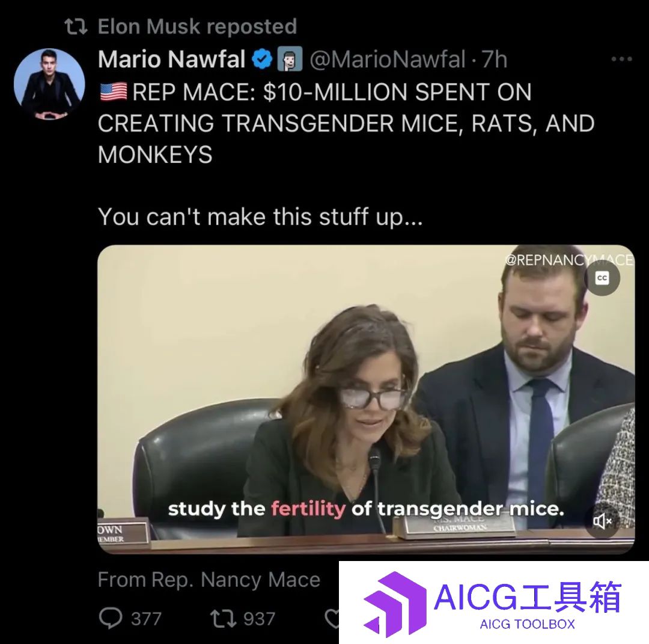Open the three-dot more options menu
Image resolution: width=649 pixels, height=644 pixels.
click(622, 59)
